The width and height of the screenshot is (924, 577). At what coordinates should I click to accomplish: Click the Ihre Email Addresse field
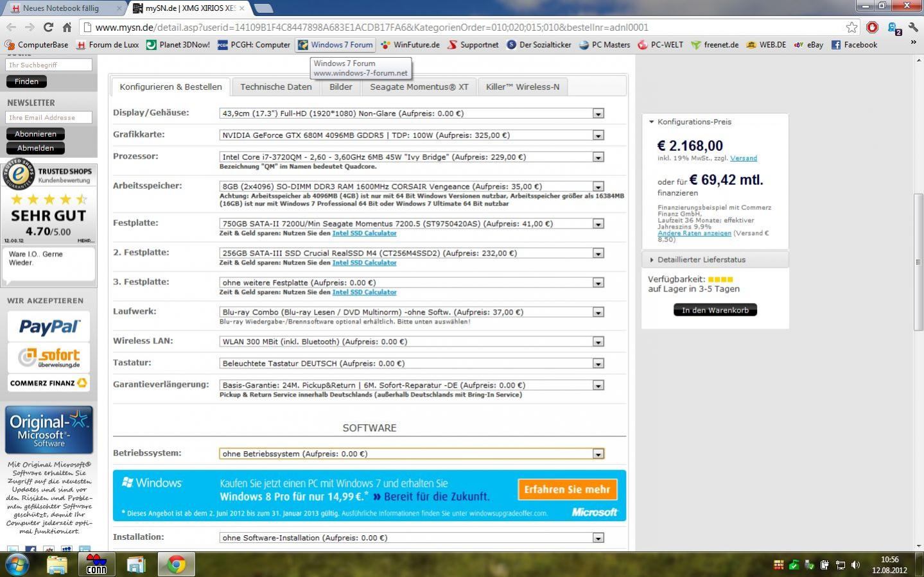tap(49, 117)
